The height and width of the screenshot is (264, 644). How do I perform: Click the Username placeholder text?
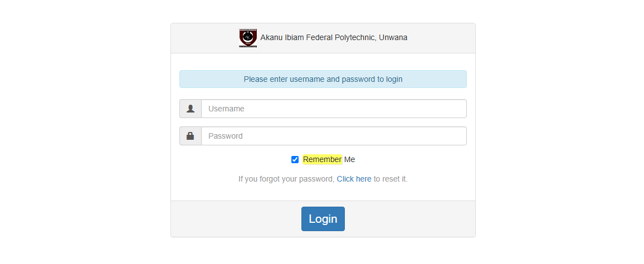pyautogui.click(x=226, y=109)
